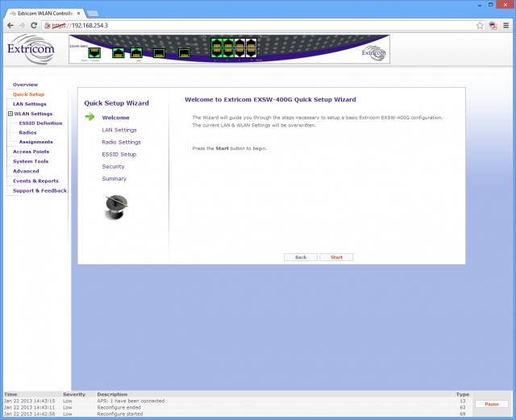Reload the page with the refresh icon

click(x=34, y=25)
